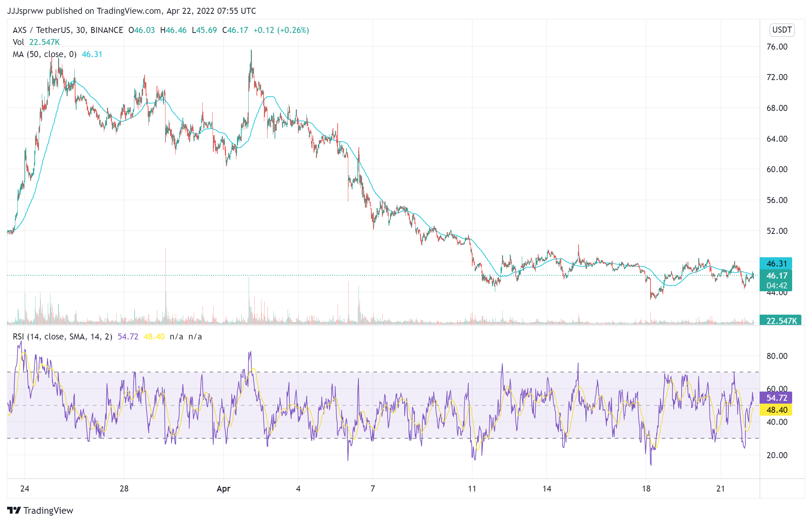This screenshot has height=523, width=812.
Task: Click the 80.00 RSI scale label
Action: pyautogui.click(x=777, y=356)
